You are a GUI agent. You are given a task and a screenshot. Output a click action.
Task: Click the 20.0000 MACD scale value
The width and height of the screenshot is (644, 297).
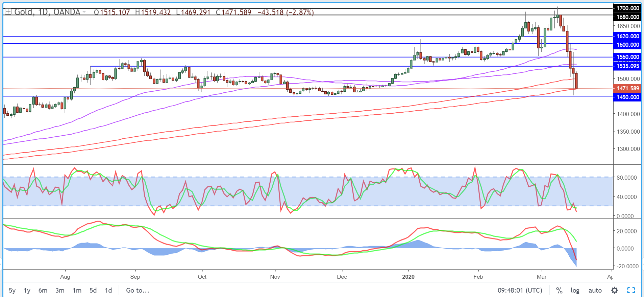click(627, 231)
